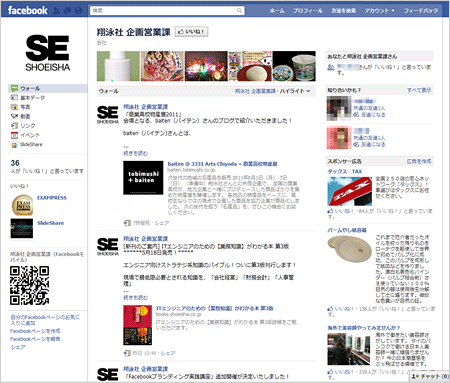Open the baiten @ 3331 Arts Chiyoda link title
The height and width of the screenshot is (383, 450).
click(x=222, y=164)
